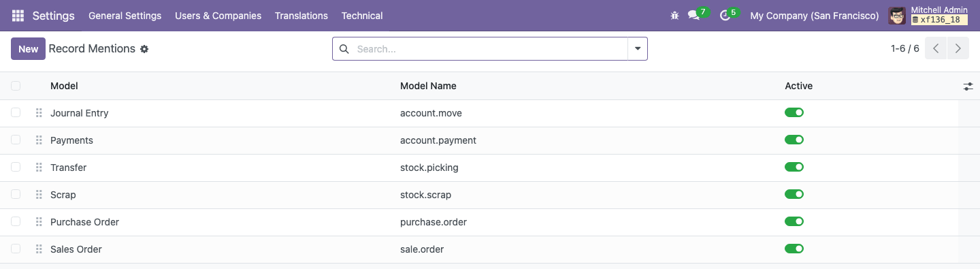
Task: Grab the Payments row handle
Action: (x=39, y=140)
